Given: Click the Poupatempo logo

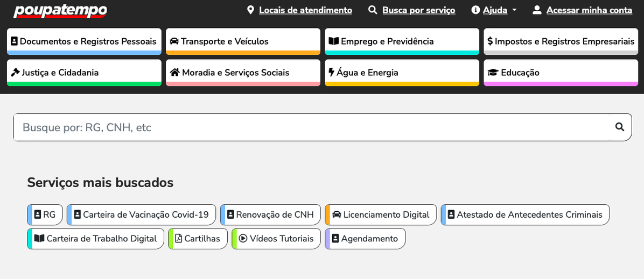Looking at the screenshot, I should coord(60,10).
